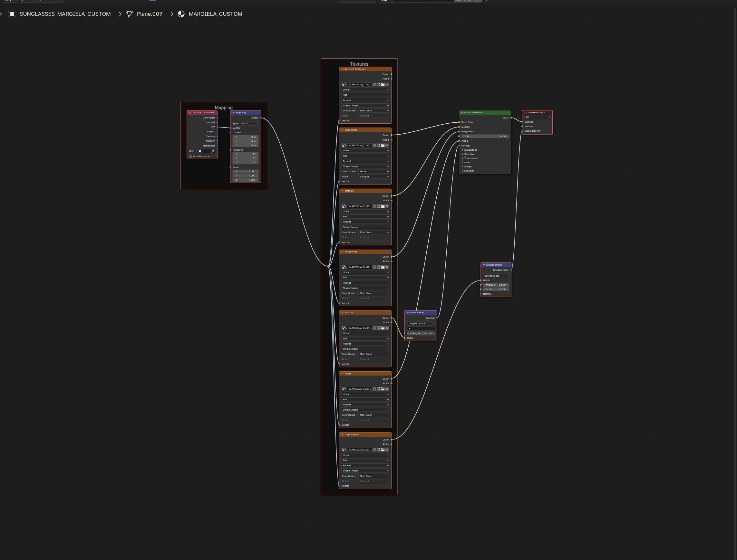Unlink image with X in Metallic node
737x560 pixels.
[x=387, y=206]
